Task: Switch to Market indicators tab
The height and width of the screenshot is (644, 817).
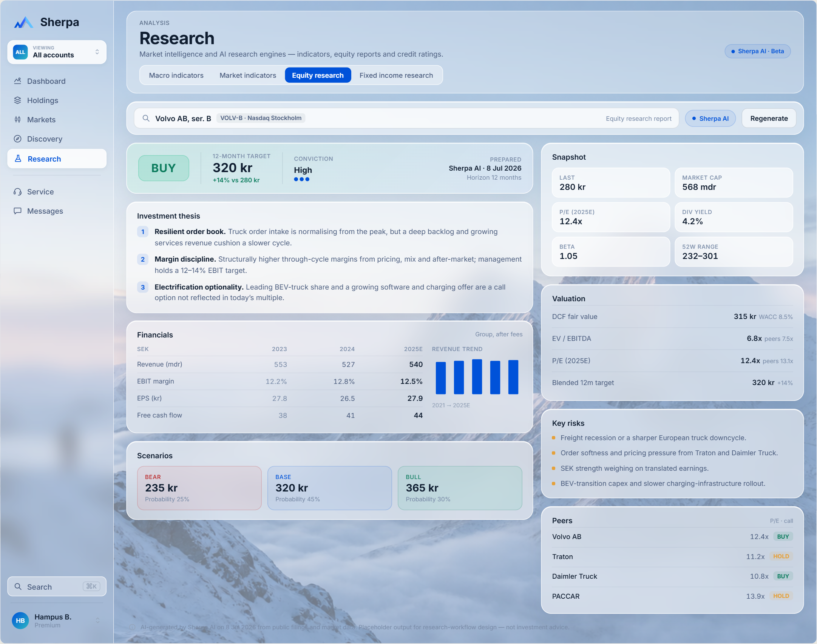Action: 248,75
